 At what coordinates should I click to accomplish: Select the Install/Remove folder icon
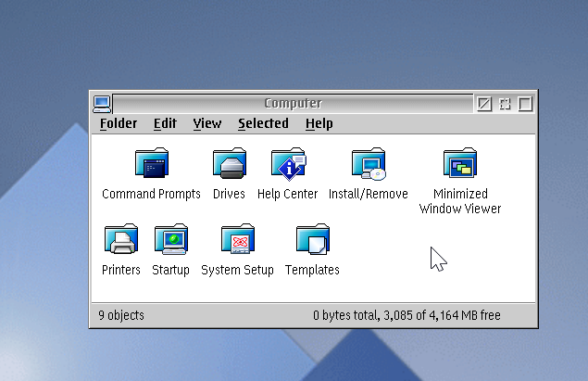[368, 165]
